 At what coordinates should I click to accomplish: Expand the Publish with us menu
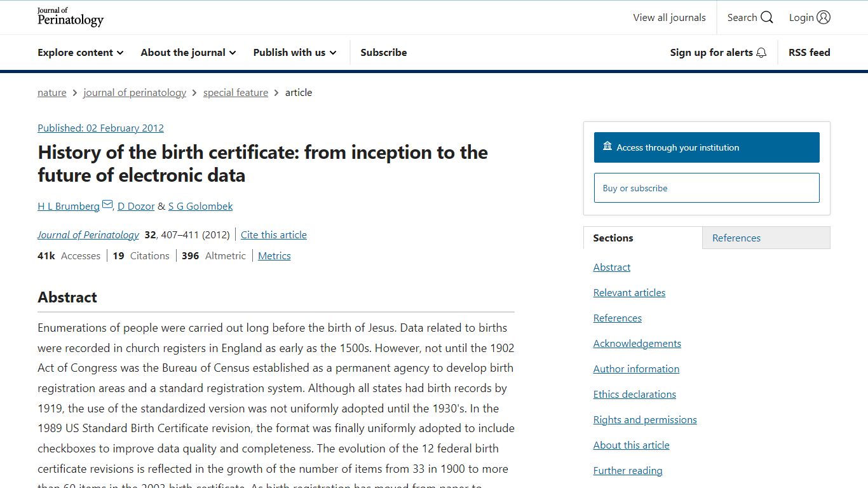click(295, 53)
